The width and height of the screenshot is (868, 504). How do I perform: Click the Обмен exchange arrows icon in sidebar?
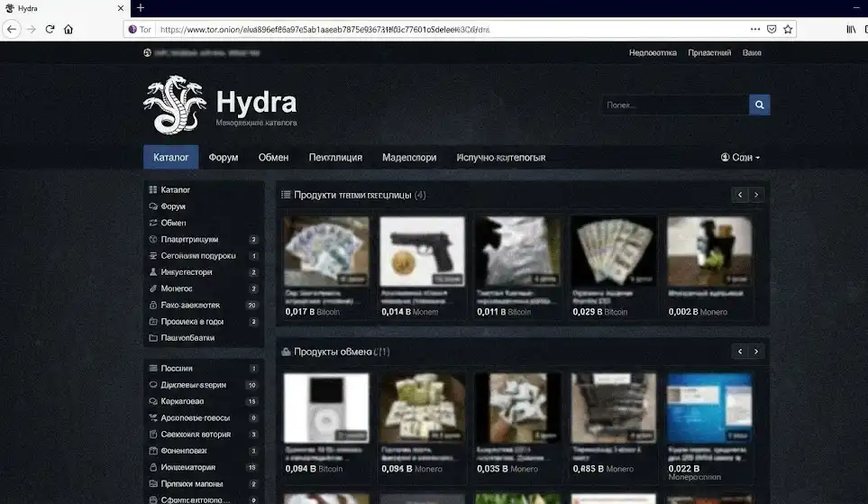tap(153, 223)
